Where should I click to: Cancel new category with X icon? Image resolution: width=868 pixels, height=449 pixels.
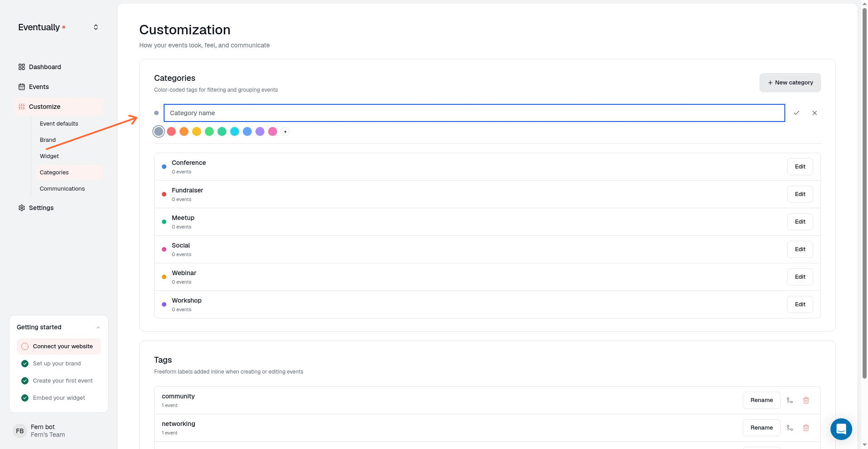(815, 113)
